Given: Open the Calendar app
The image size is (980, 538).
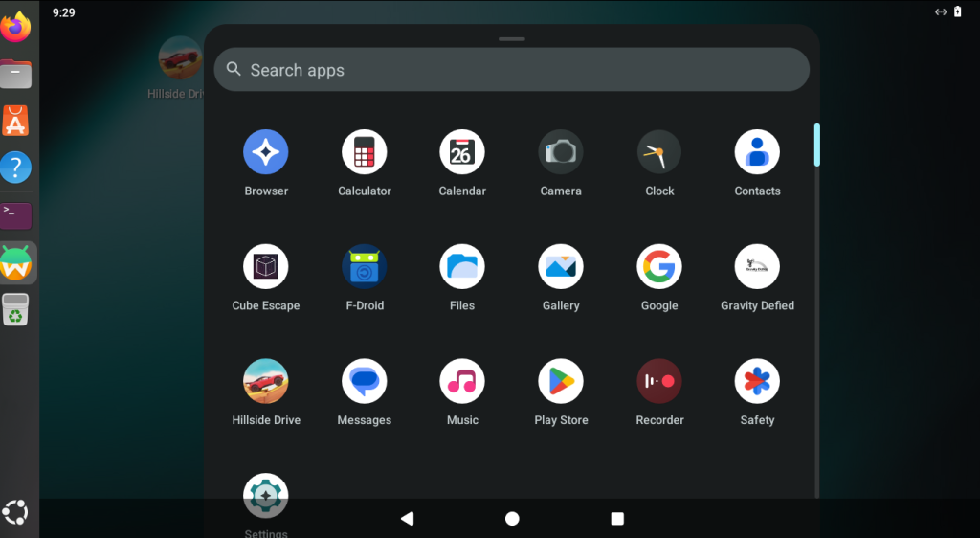Looking at the screenshot, I should (x=462, y=152).
